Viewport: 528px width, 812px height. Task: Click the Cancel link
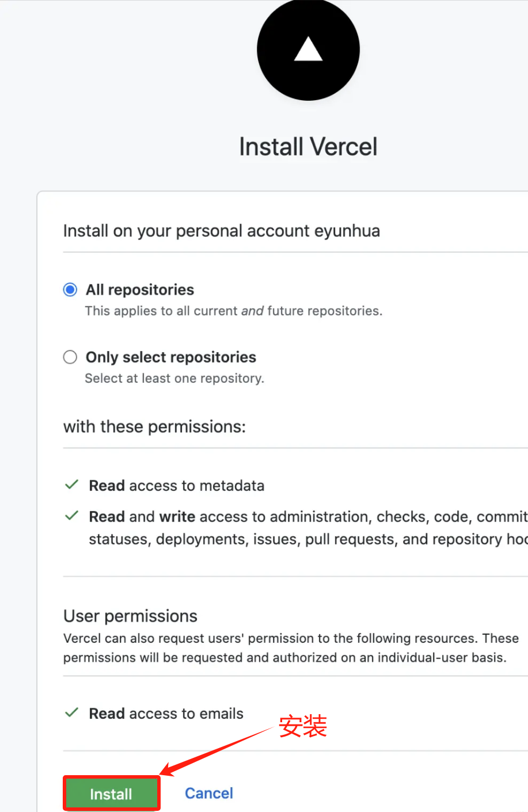(209, 793)
